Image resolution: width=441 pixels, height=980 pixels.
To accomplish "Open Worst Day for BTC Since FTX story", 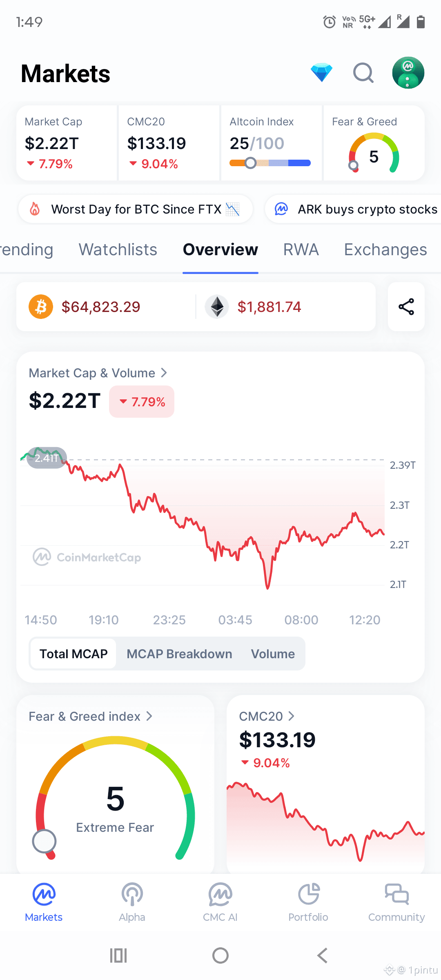I will (136, 209).
